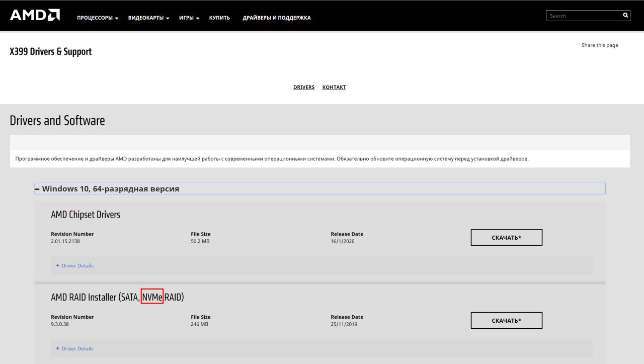This screenshot has height=364, width=644.
Task: Click the AMD logo
Action: point(35,15)
